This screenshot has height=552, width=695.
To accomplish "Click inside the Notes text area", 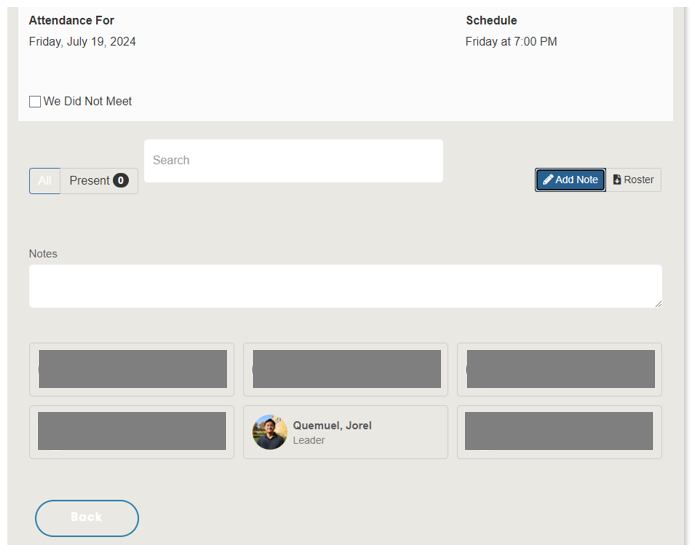I will pyautogui.click(x=345, y=286).
